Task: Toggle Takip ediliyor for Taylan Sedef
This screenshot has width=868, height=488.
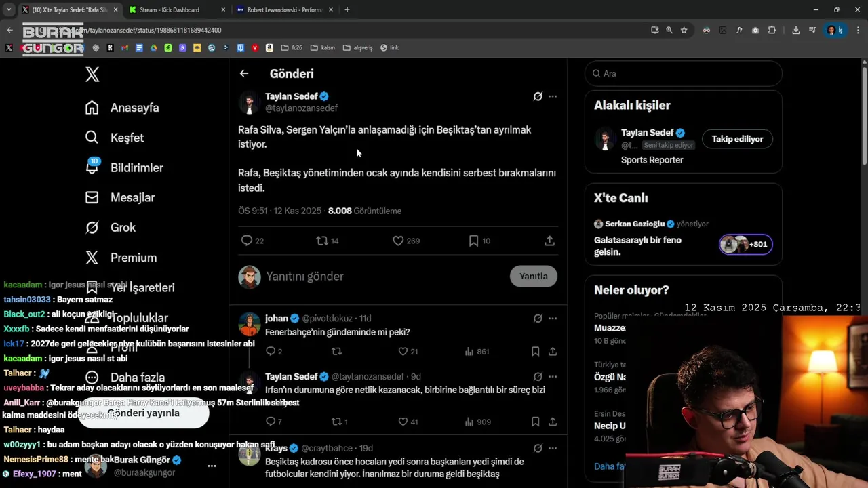Action: click(737, 139)
